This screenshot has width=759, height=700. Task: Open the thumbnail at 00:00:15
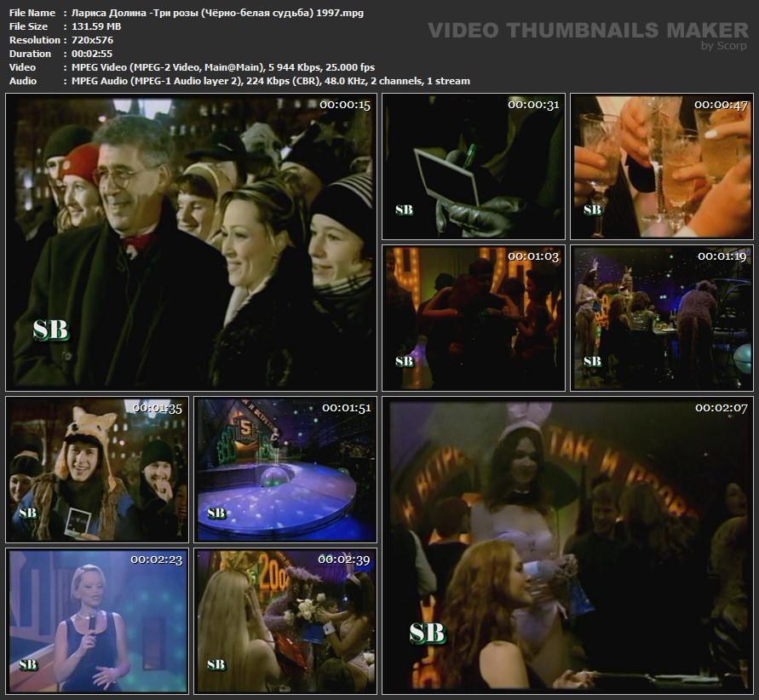pos(189,243)
